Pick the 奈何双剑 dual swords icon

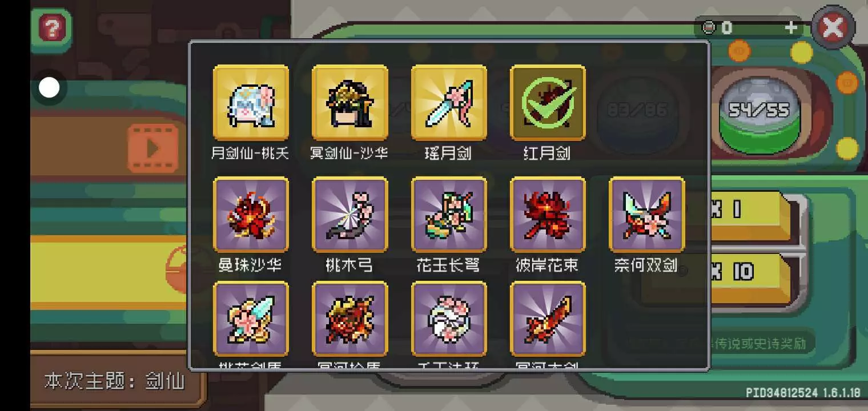click(647, 215)
